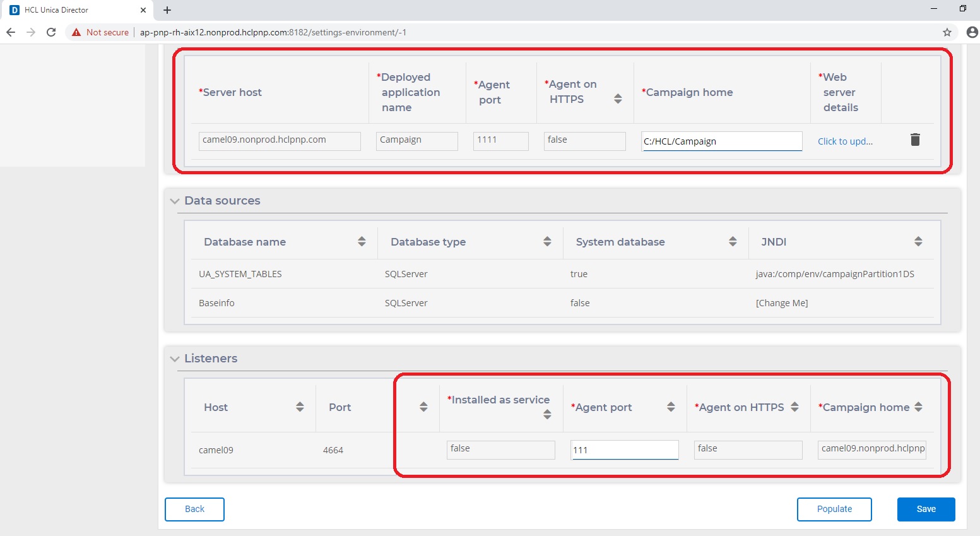Screen dimensions: 980x536
Task: Sort the Campaign home column in Listeners
Action: pos(919,407)
